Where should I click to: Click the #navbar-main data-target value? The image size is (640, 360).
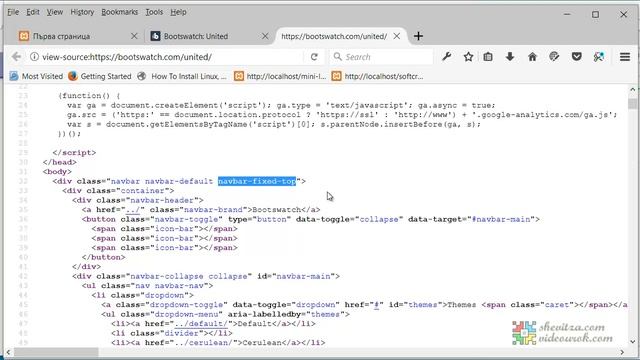[502, 219]
